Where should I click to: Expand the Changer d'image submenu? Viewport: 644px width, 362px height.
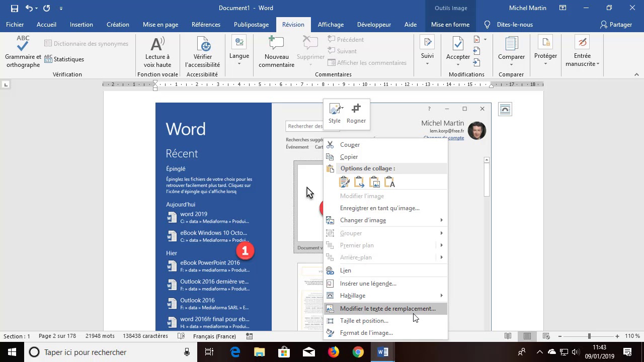point(385,220)
